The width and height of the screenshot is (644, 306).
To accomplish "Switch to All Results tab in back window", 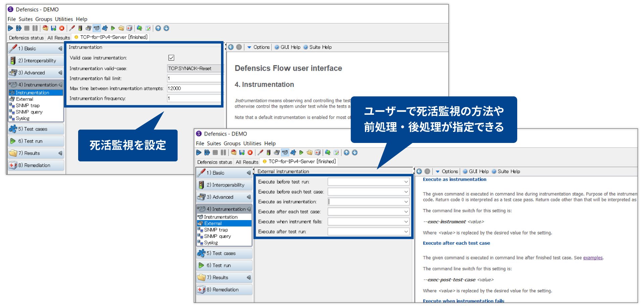I will coord(59,38).
